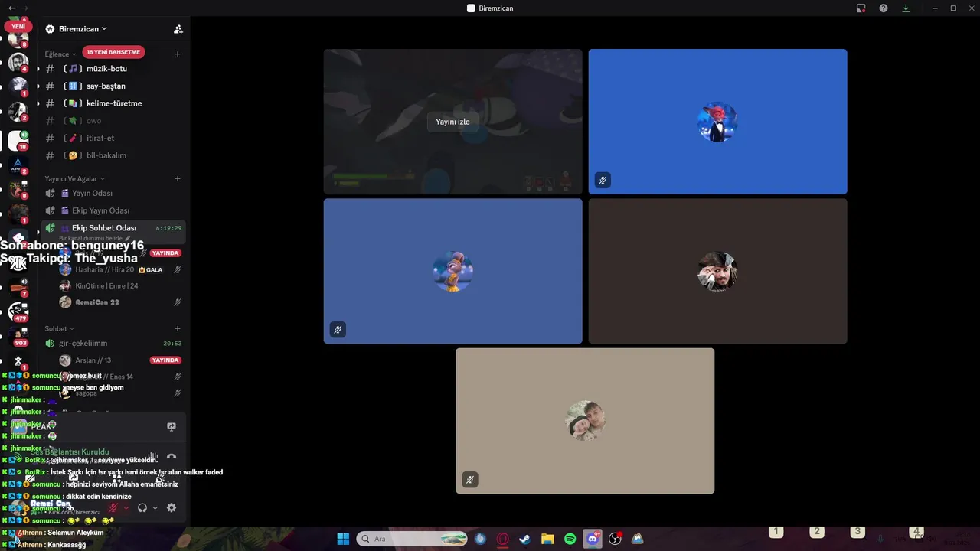The width and height of the screenshot is (980, 551).
Task: Collapse the Sohbet channel category
Action: pos(59,329)
